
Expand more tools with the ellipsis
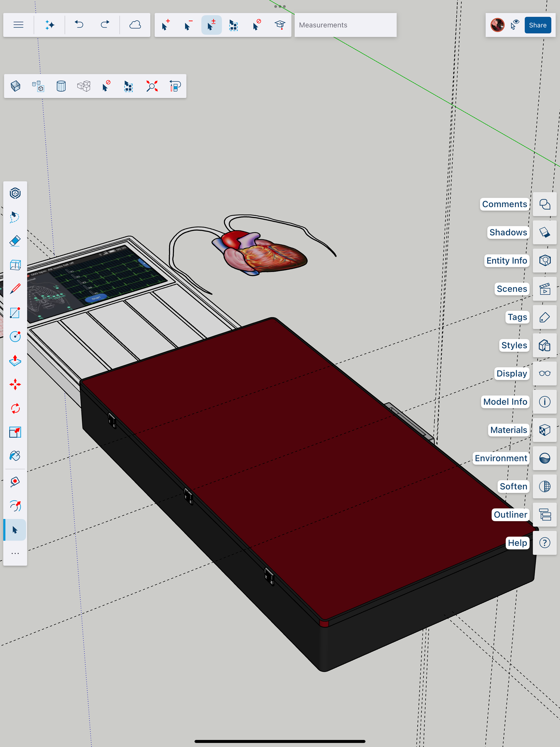pos(15,554)
